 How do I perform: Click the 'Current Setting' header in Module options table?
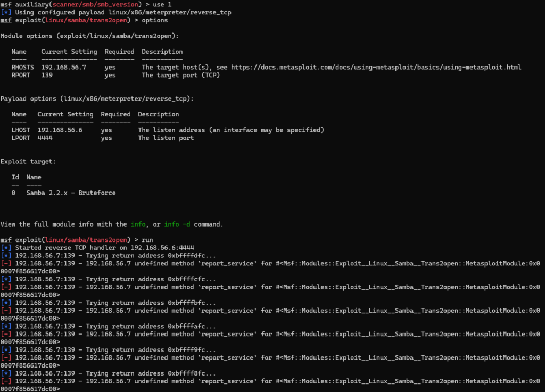point(69,52)
